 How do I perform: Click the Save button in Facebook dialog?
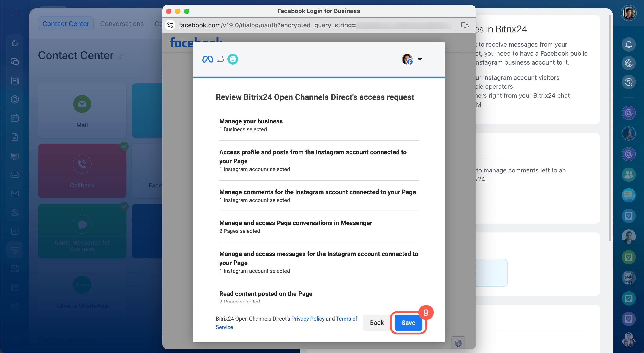point(408,323)
